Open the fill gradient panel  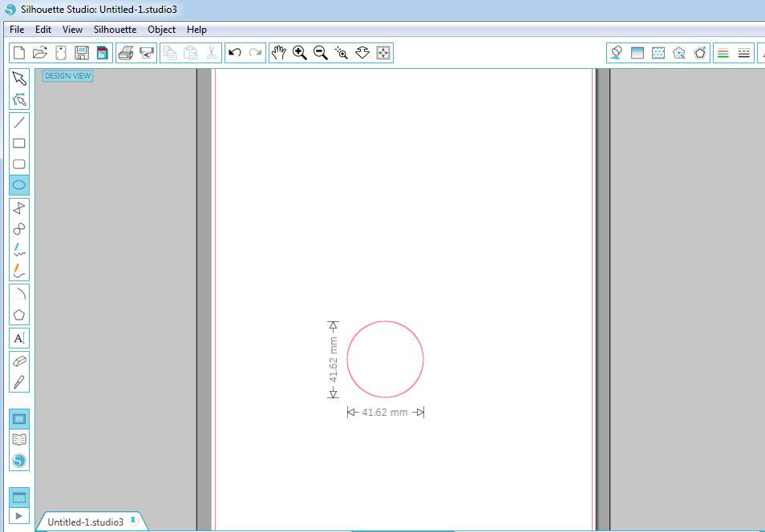[637, 53]
